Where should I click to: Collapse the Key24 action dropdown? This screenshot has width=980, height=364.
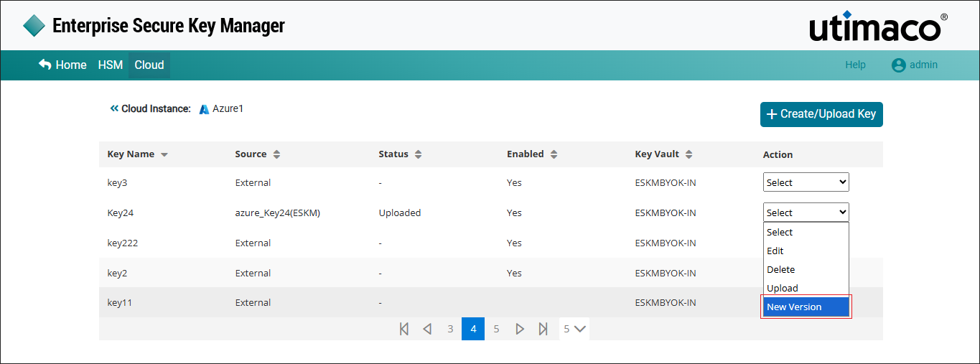pyautogui.click(x=806, y=213)
